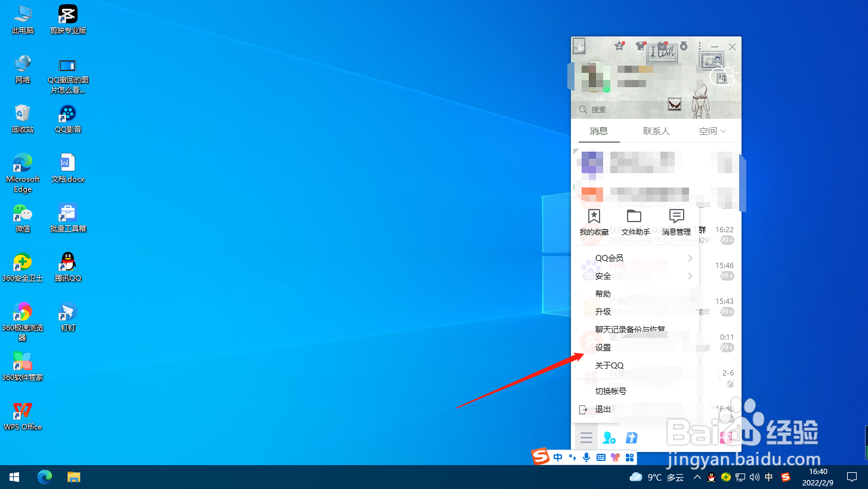
Task: Expand the QQ会员 submenu arrow
Action: 690,258
